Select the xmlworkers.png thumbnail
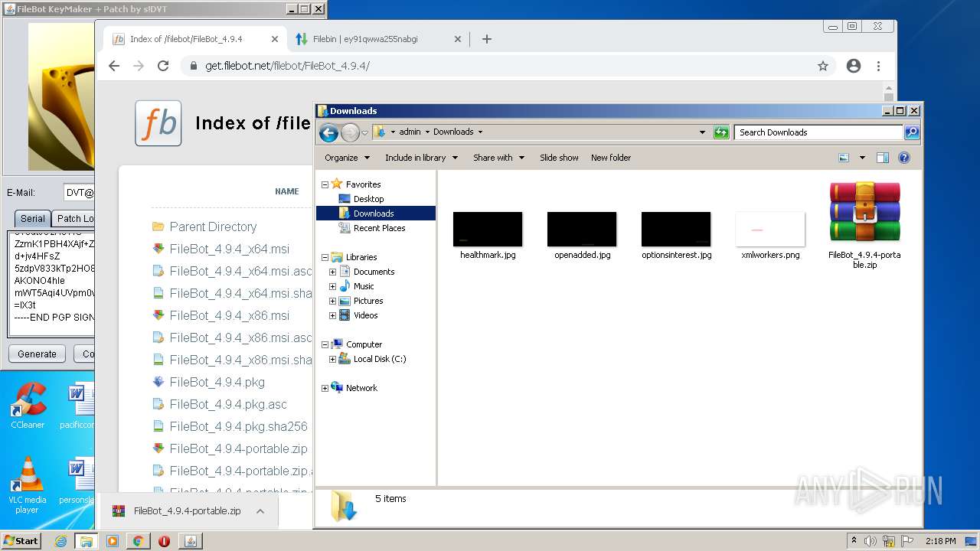 coord(770,230)
